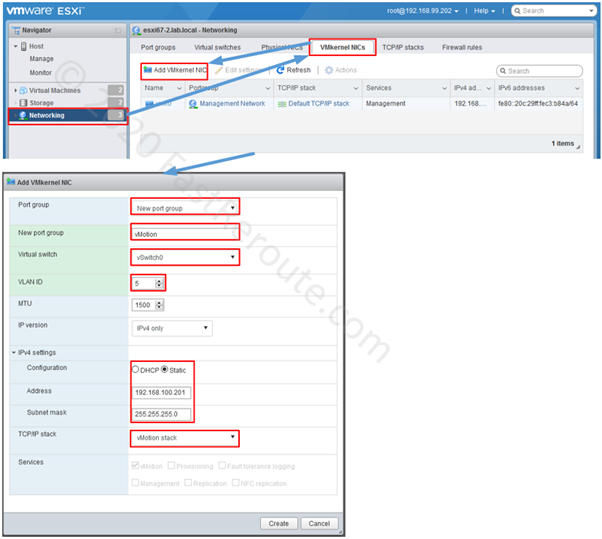Open the Management Network link

pyautogui.click(x=232, y=104)
